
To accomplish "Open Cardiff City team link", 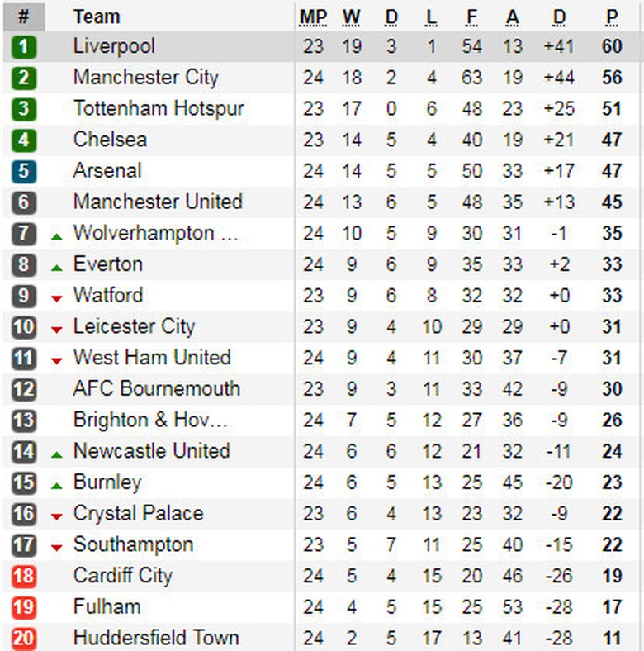I will pos(122,576).
